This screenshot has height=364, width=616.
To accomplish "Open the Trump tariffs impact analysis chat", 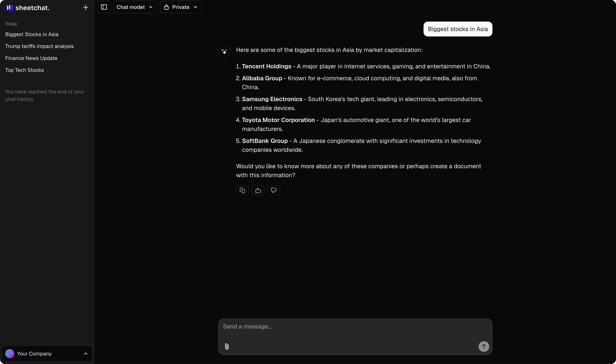I will click(40, 46).
